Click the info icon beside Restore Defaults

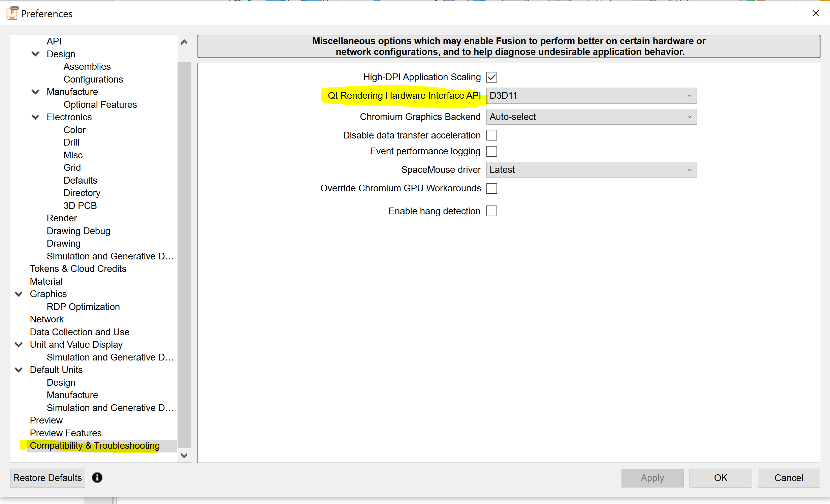97,477
